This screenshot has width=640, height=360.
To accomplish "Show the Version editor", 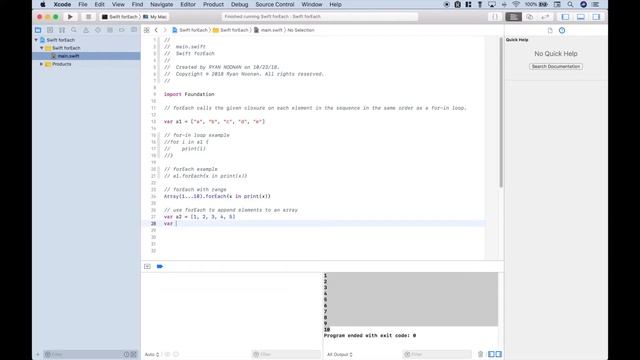I will point(545,17).
